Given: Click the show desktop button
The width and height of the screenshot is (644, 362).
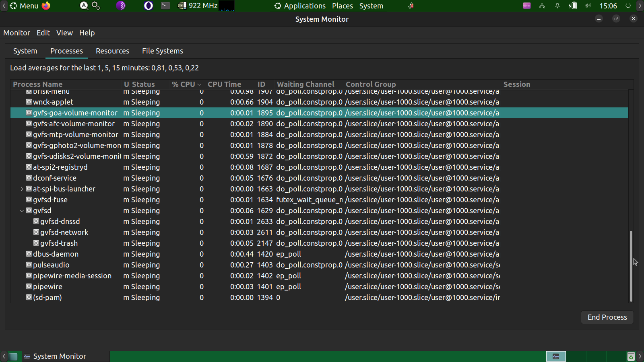Looking at the screenshot, I should tap(13, 356).
